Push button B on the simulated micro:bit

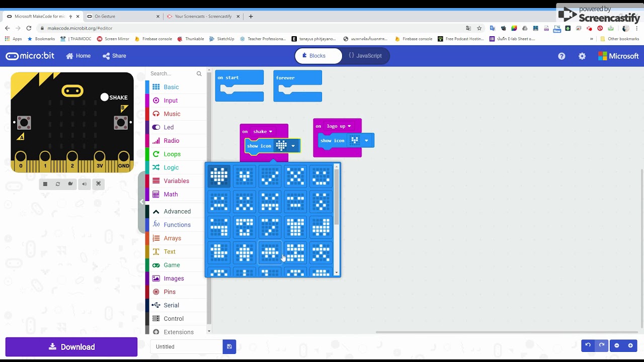pyautogui.click(x=121, y=122)
